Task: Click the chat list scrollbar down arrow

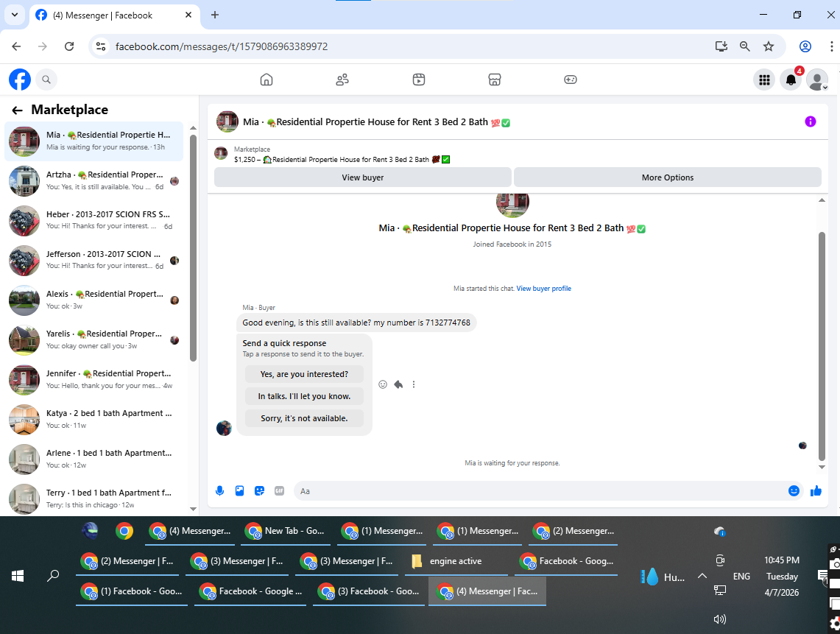Action: pyautogui.click(x=194, y=509)
